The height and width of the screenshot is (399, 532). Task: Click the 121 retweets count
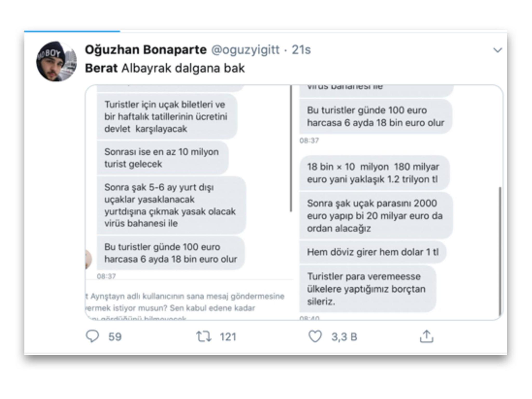point(228,337)
